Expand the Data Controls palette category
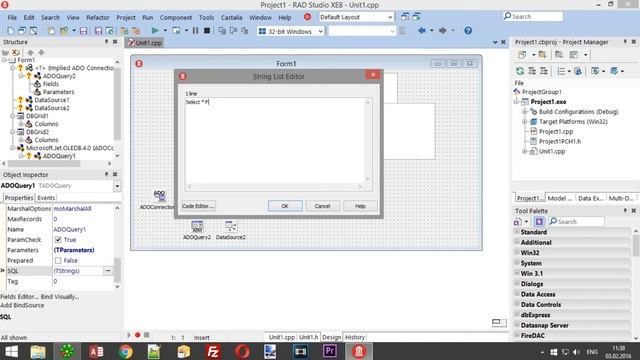 click(517, 304)
